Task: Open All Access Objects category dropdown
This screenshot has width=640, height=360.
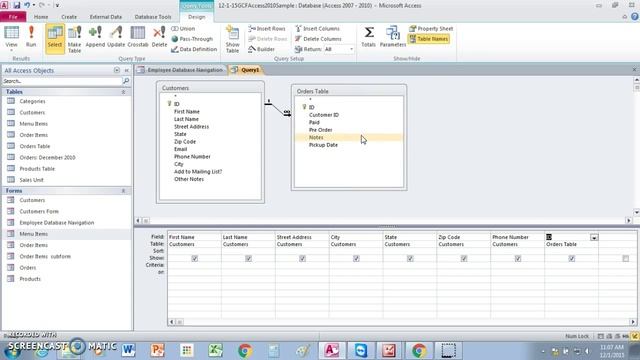Action: [x=117, y=70]
